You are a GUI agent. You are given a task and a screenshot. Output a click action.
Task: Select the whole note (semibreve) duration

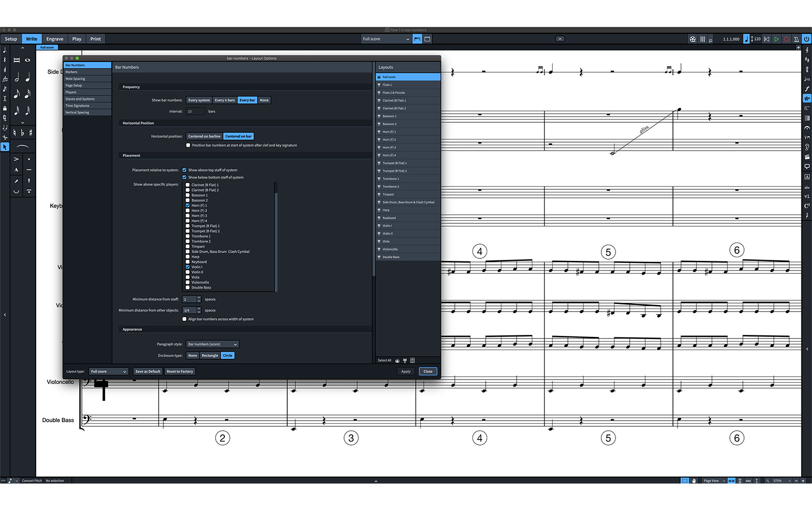(x=27, y=60)
